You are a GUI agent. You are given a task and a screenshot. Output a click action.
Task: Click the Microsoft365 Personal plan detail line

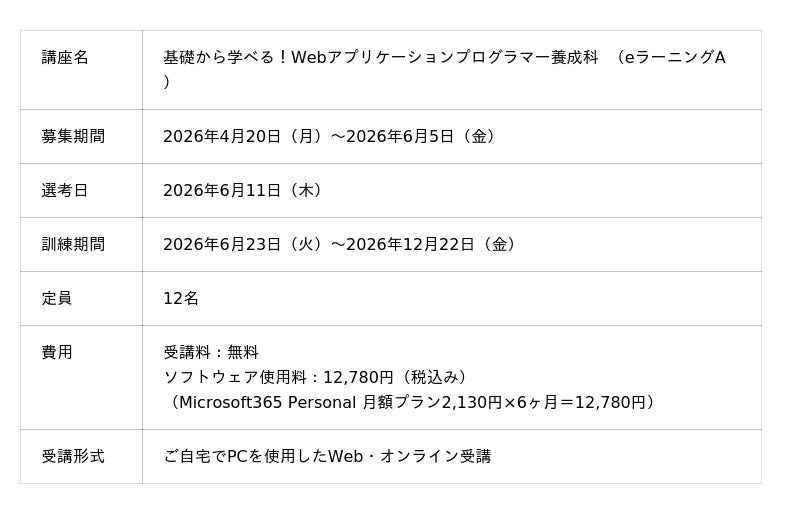click(410, 402)
